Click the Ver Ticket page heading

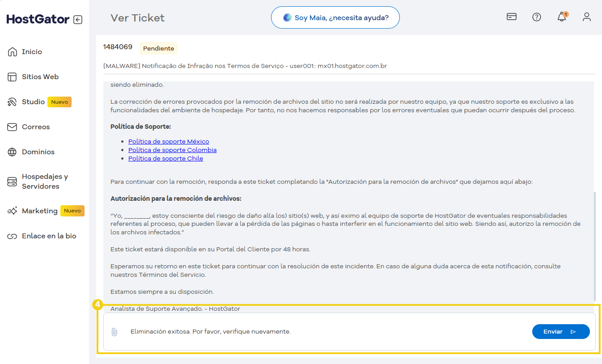coord(137,18)
